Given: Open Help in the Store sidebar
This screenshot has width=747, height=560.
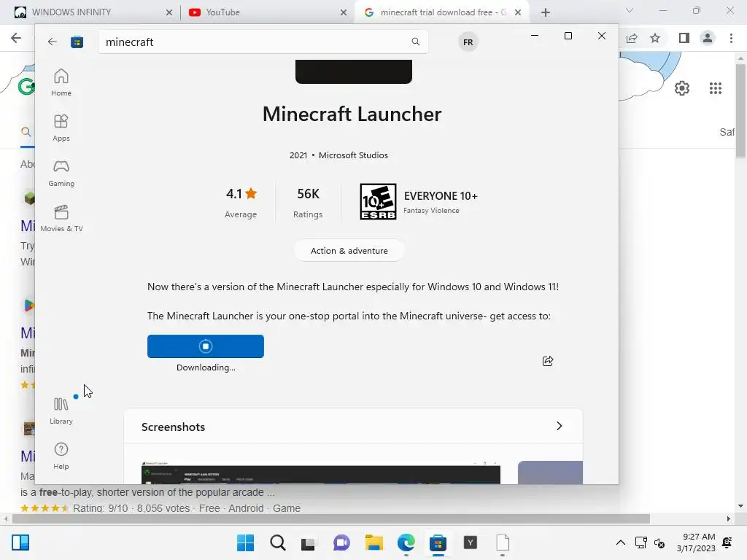Looking at the screenshot, I should (x=61, y=456).
